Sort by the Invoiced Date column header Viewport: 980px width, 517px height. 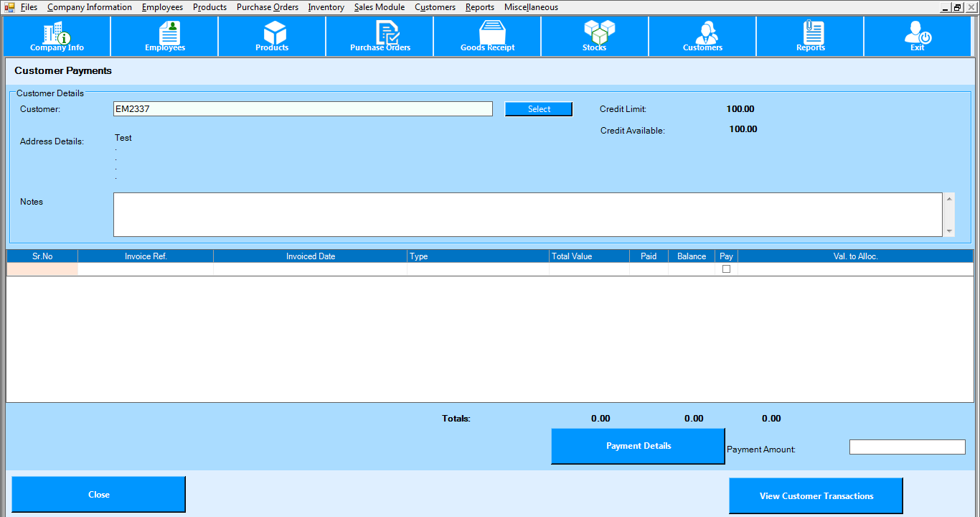[310, 256]
